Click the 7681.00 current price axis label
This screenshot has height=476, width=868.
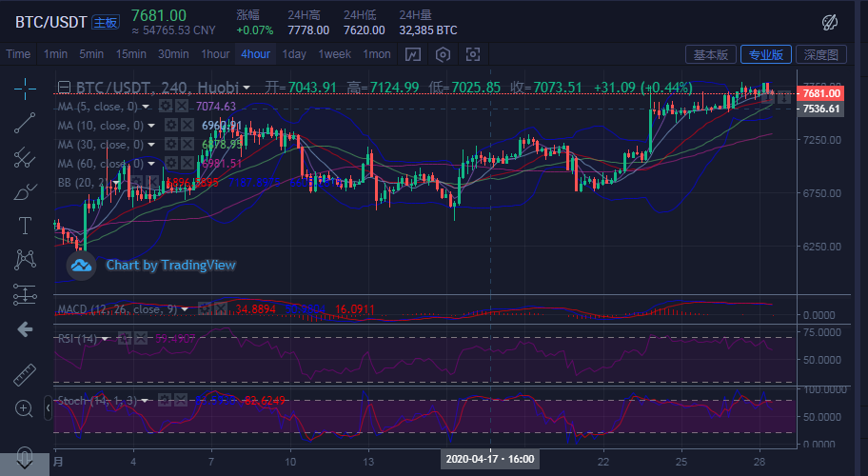[x=820, y=93]
